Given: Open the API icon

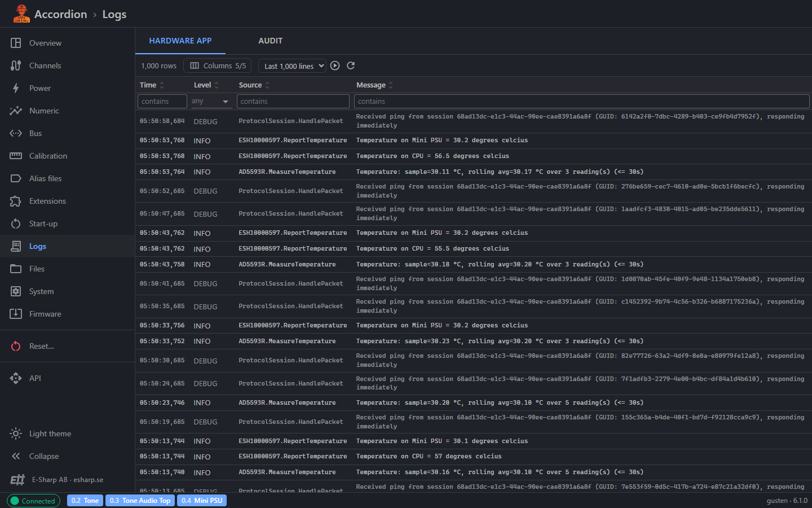Looking at the screenshot, I should click(x=16, y=378).
